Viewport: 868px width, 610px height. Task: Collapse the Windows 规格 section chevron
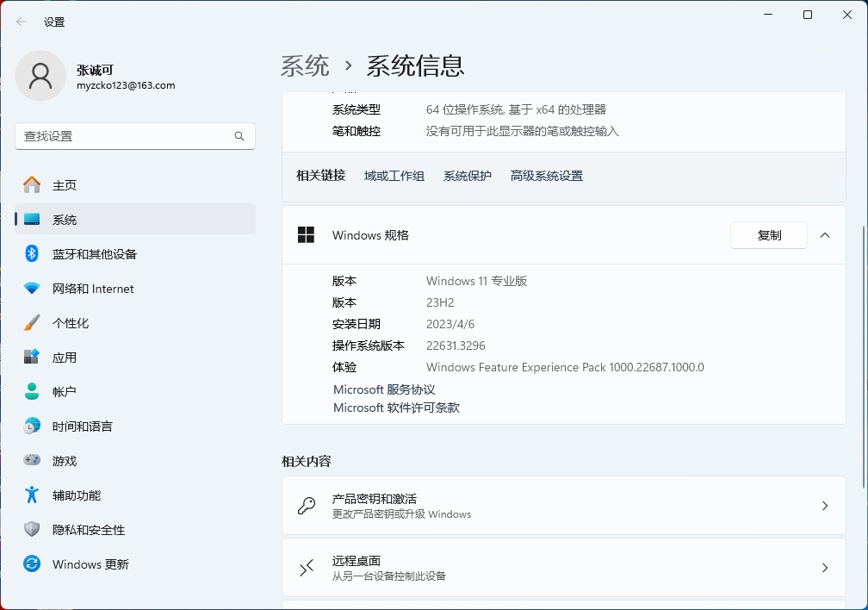(825, 235)
